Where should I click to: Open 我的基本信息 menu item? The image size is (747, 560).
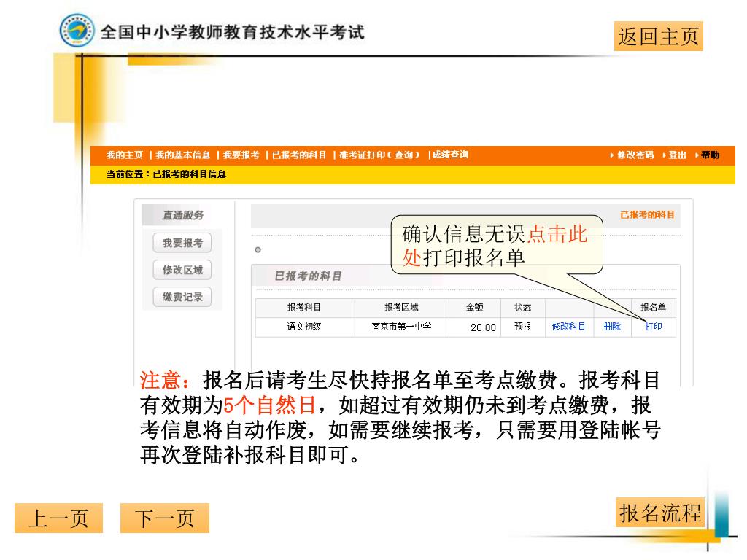point(182,155)
